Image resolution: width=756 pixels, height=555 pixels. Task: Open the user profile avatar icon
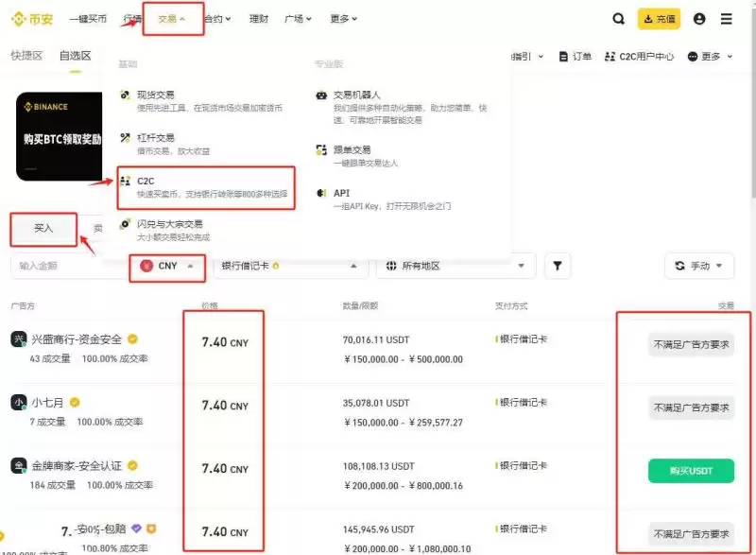pyautogui.click(x=699, y=18)
